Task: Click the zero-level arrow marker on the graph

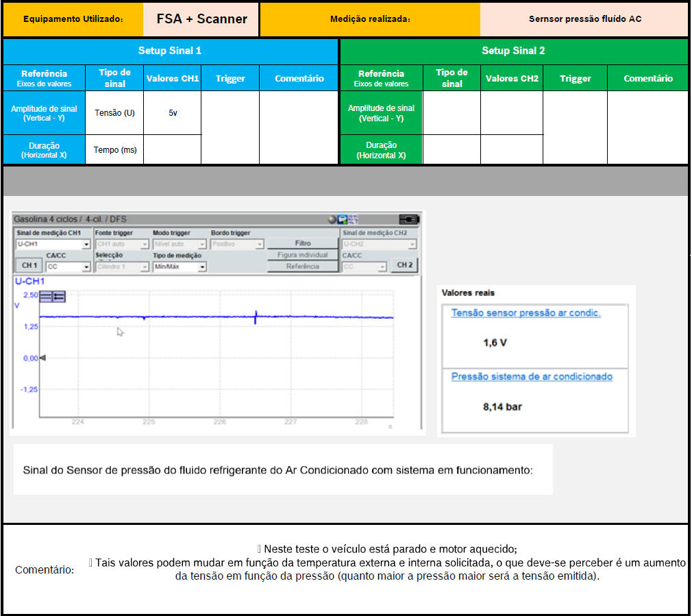Action: [x=42, y=358]
